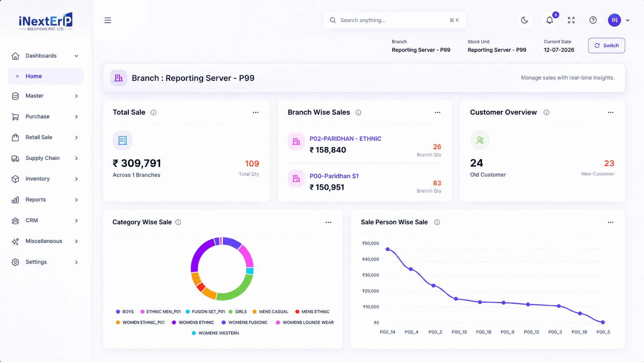Toggle ETHNIC MEN_P01 legend entry

pyautogui.click(x=161, y=312)
